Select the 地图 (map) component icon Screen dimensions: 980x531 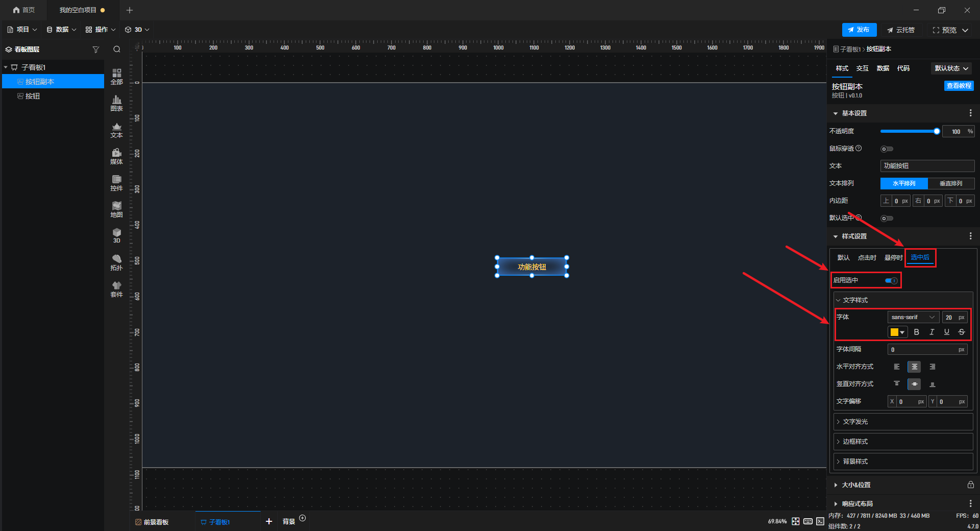pyautogui.click(x=116, y=209)
